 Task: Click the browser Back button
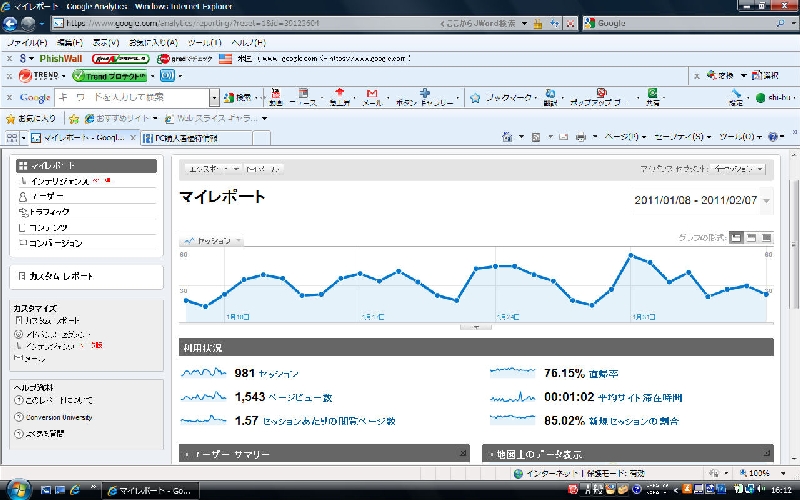(11, 23)
